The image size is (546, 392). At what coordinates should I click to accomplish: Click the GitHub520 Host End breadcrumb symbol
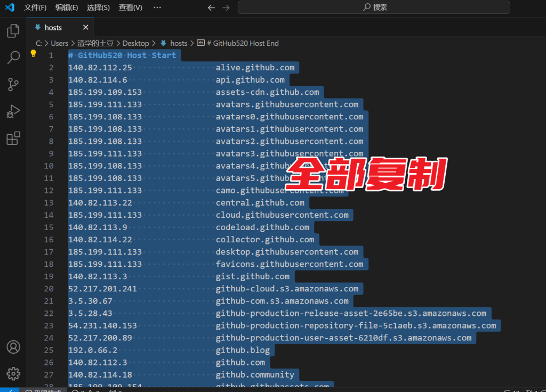tap(240, 43)
